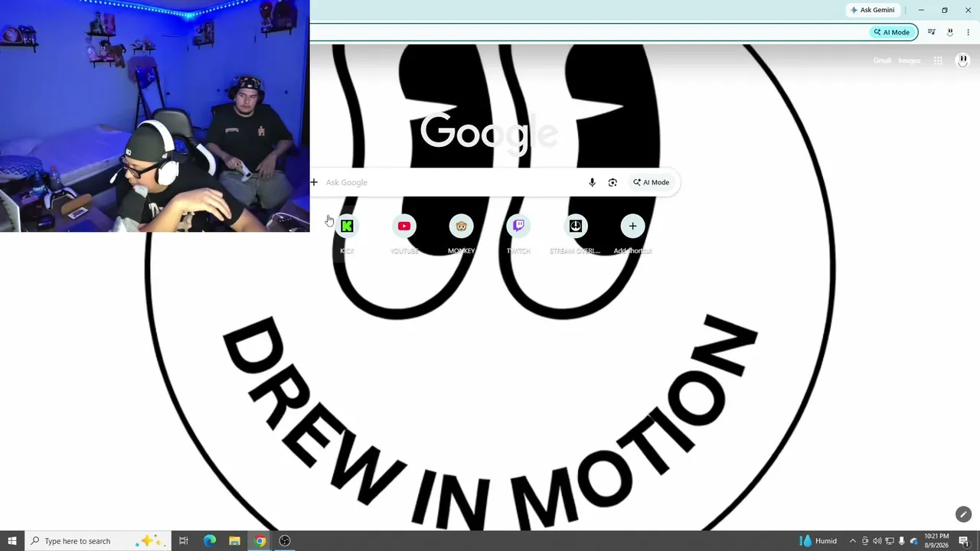Open the Google apps grid
This screenshot has width=980, height=551.
pos(938,60)
